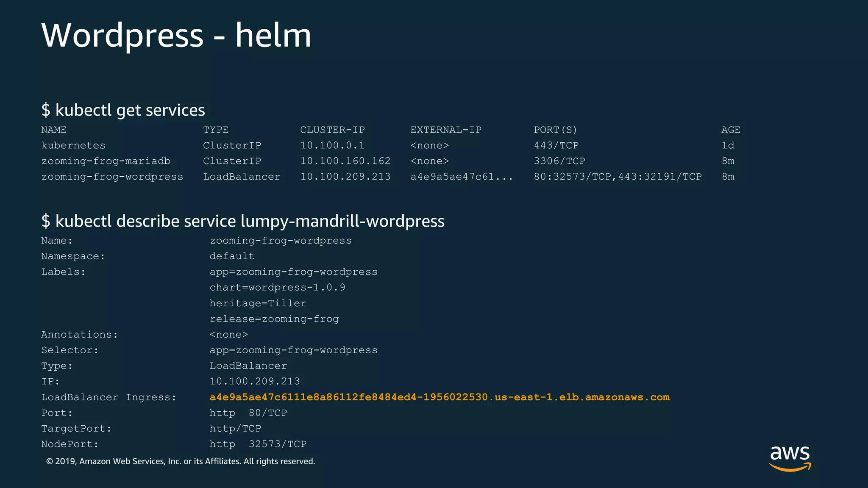Click the AWS logo icon
The width and height of the screenshot is (868, 488).
coord(790,458)
